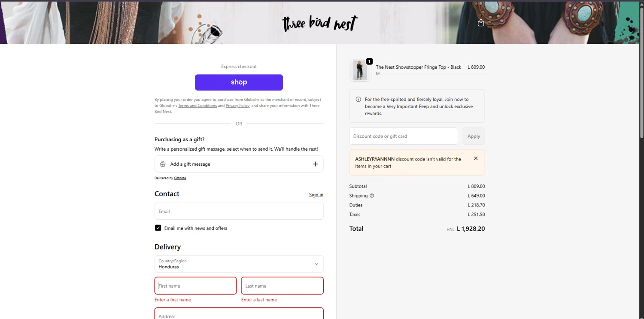Screen dimensions: 644x319
Task: Open the Terms and Conditions link
Action: coord(197,106)
